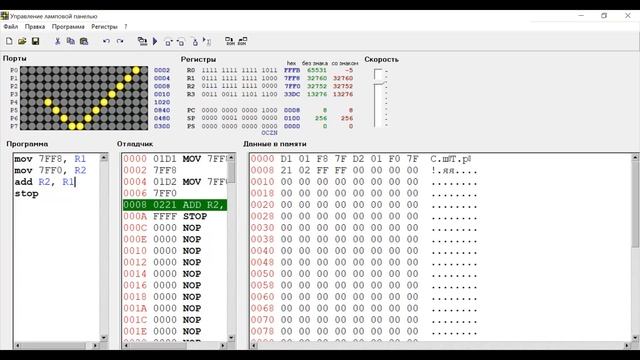Viewport: 640px width, 360px height.
Task: Open a program file via folder icon
Action: click(22, 41)
